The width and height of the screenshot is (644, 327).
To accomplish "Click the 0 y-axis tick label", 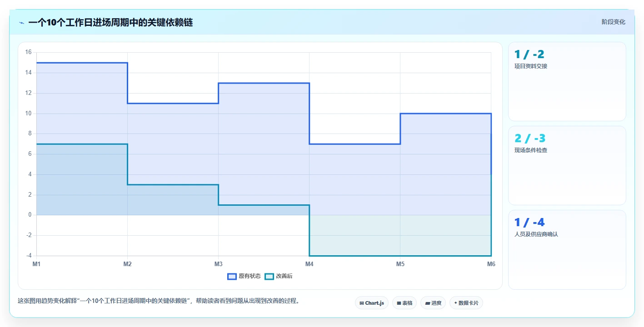I will click(x=30, y=215).
